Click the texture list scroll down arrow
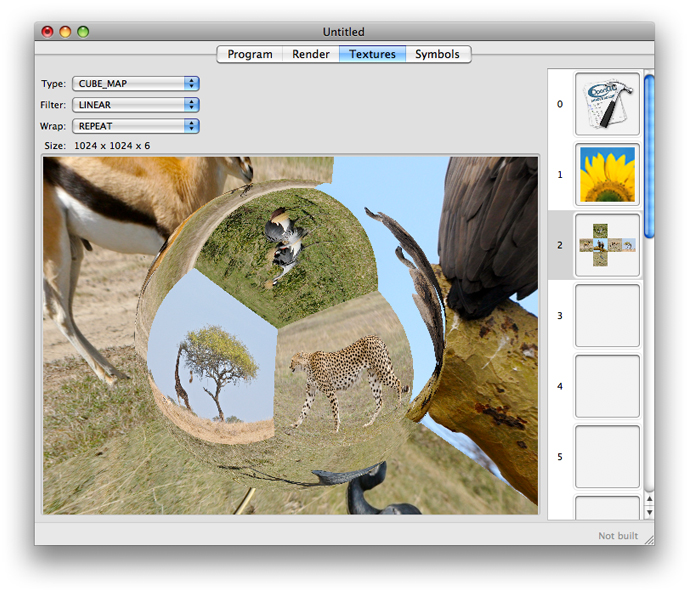 649,512
